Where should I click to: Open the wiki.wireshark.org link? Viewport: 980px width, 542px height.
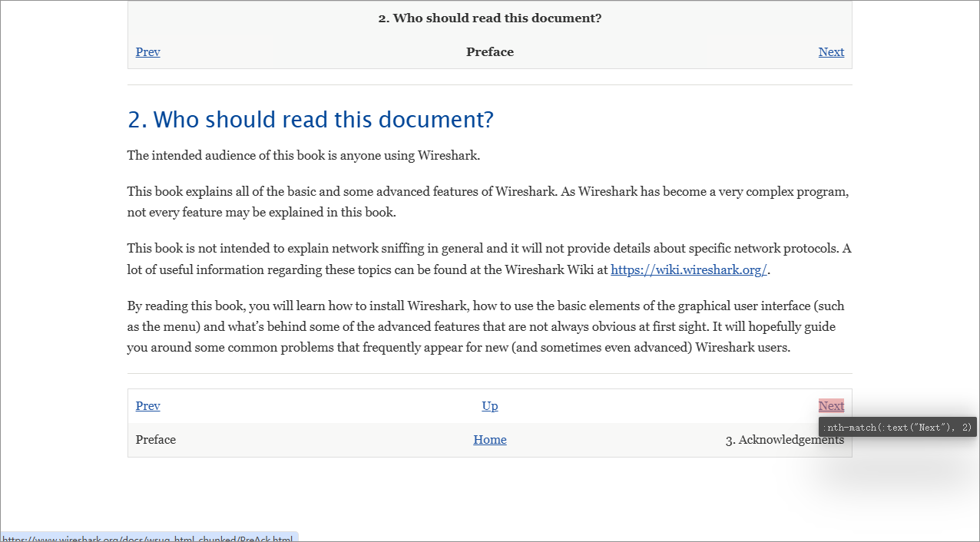[x=689, y=270]
